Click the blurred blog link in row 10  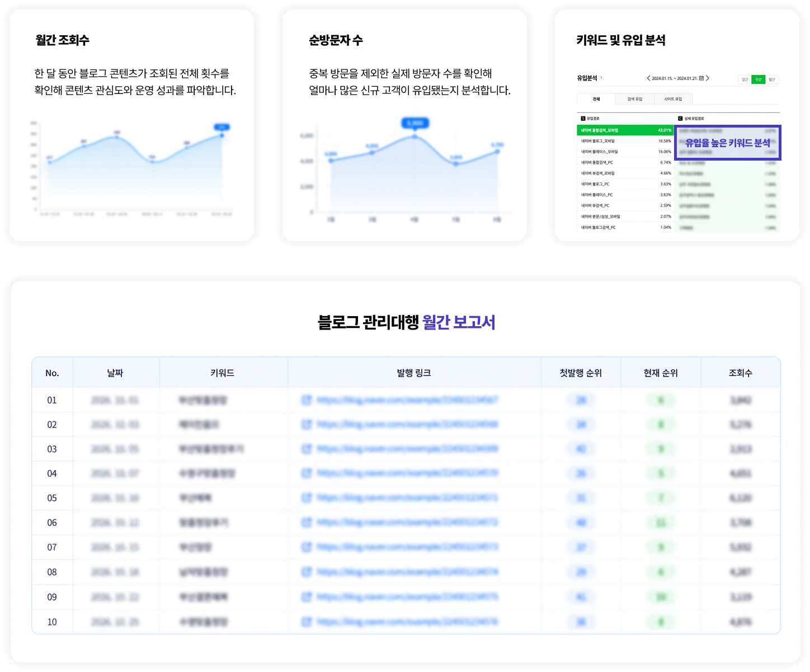click(x=407, y=622)
